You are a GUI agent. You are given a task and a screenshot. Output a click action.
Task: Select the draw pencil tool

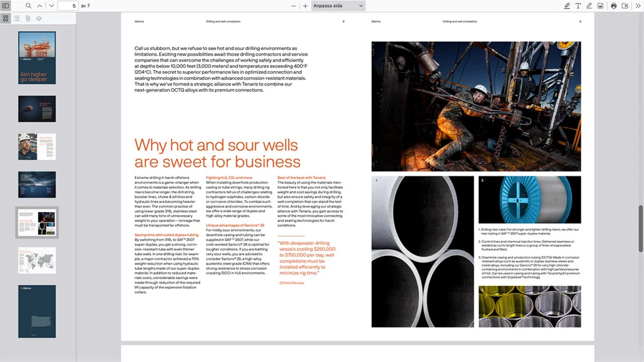589,6
